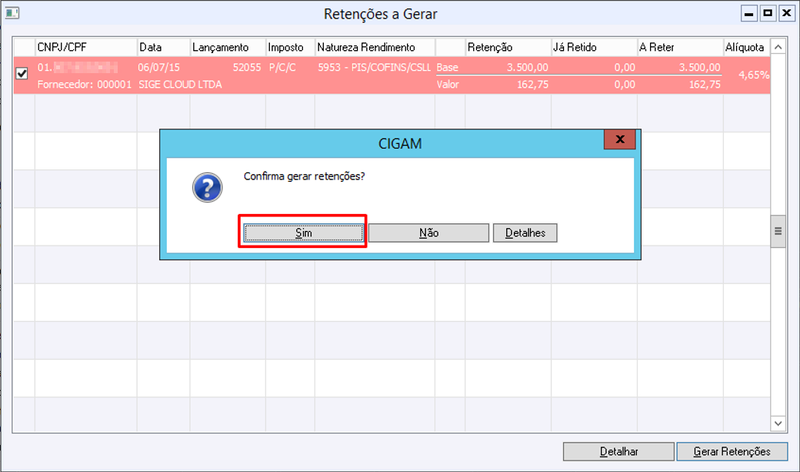Click the Gerar Retenções button
Screen dimensions: 800x472
click(x=732, y=452)
